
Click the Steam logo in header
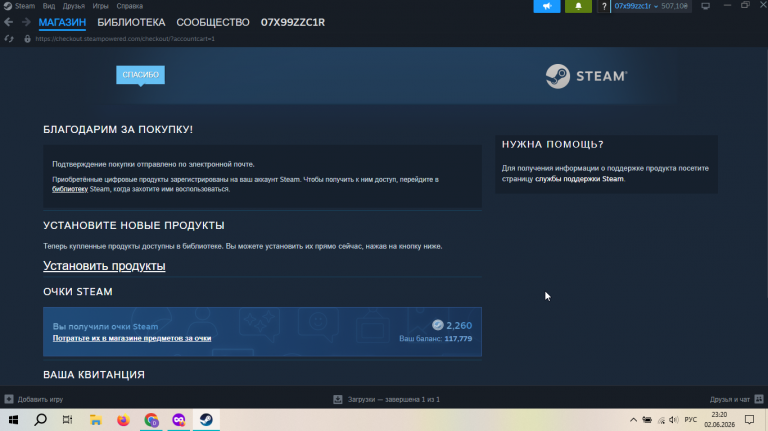587,76
